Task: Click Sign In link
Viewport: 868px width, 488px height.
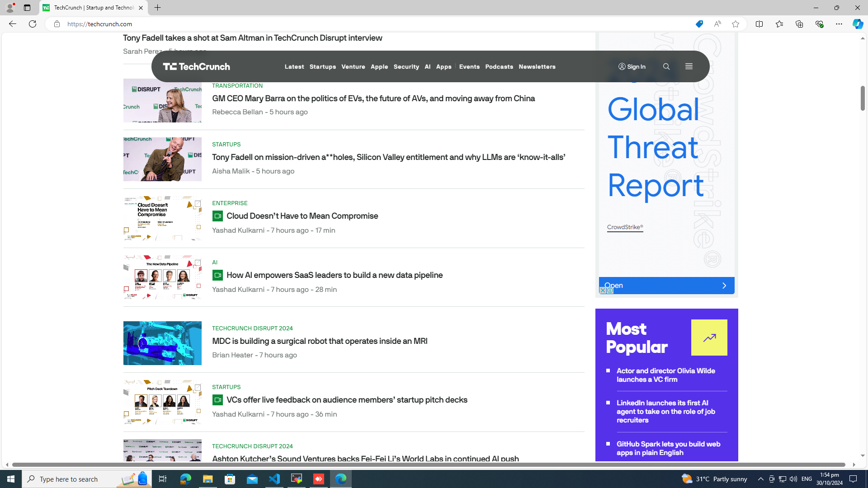Action: coord(636,67)
